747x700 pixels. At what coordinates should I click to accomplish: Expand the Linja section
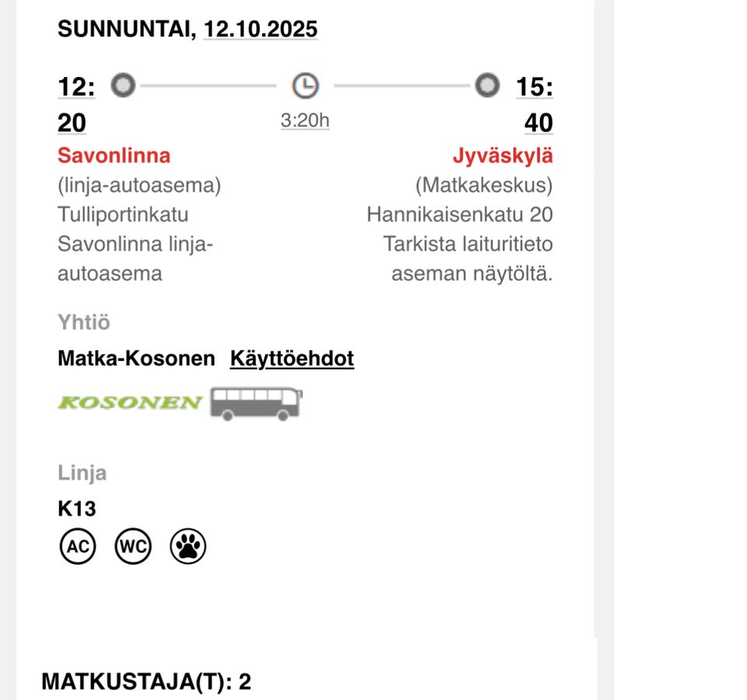82,472
